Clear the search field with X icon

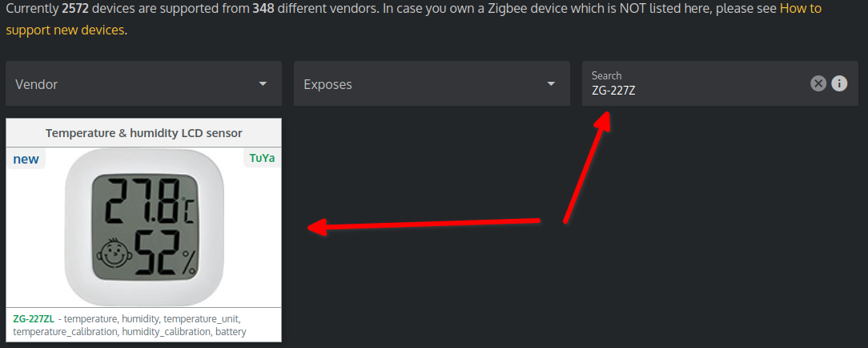[818, 83]
